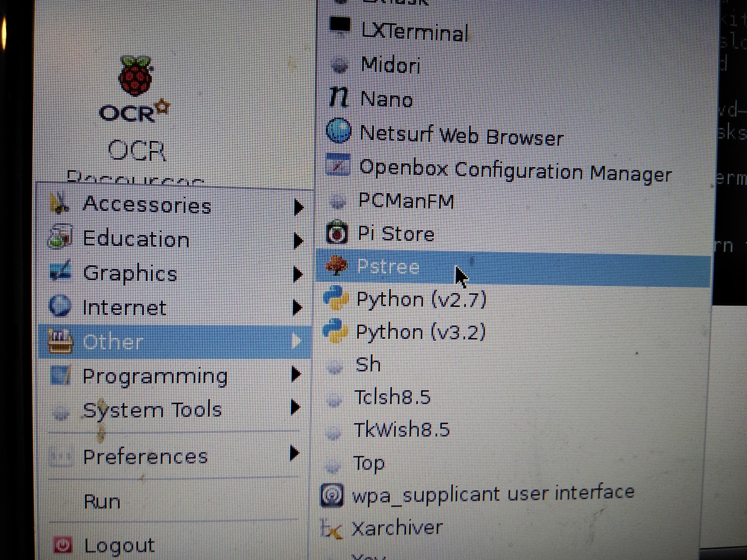
Task: Expand the Accessories submenu arrow
Action: 298,207
